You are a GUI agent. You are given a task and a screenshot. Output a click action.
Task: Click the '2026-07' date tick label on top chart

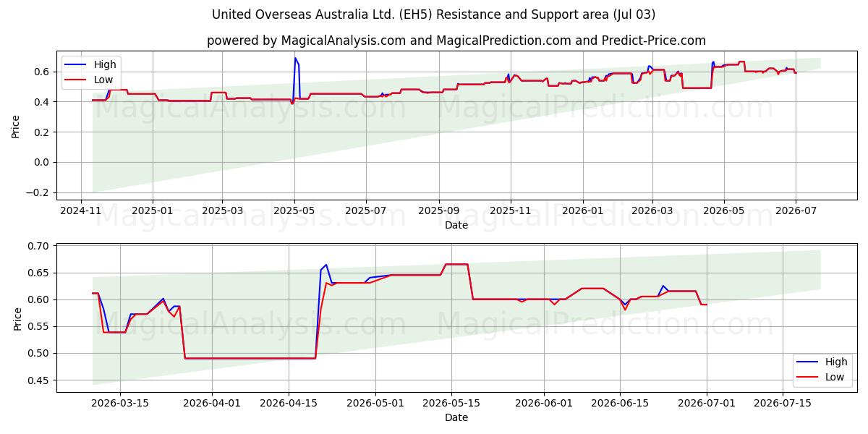click(796, 212)
